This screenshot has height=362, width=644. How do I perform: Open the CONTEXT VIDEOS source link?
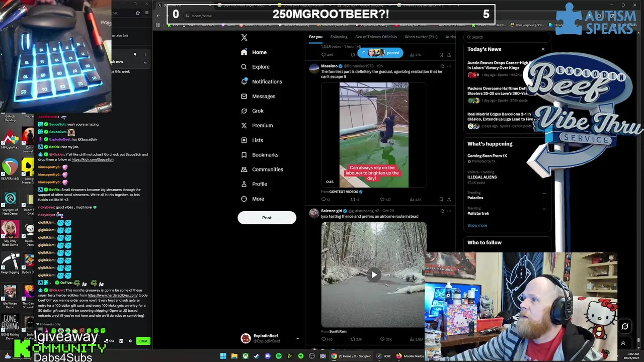coord(346,192)
